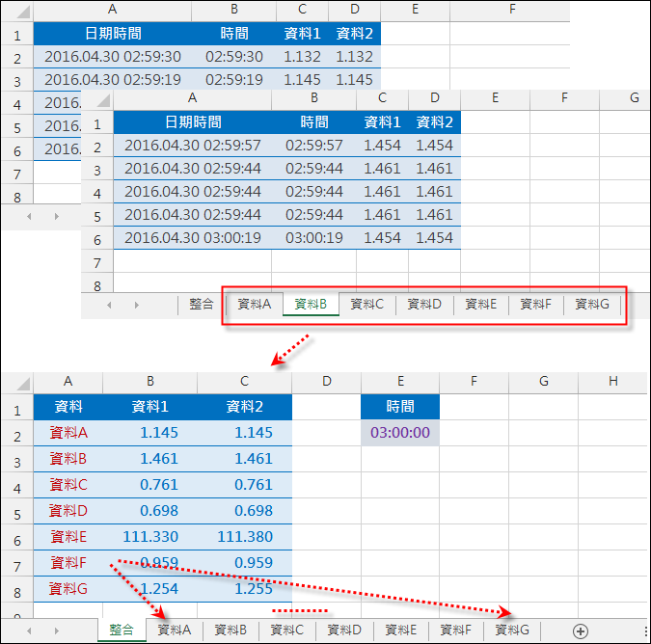Click the right sheet-scroll arrow of the bottom worksheet
Image resolution: width=651 pixels, height=644 pixels.
pyautogui.click(x=57, y=631)
